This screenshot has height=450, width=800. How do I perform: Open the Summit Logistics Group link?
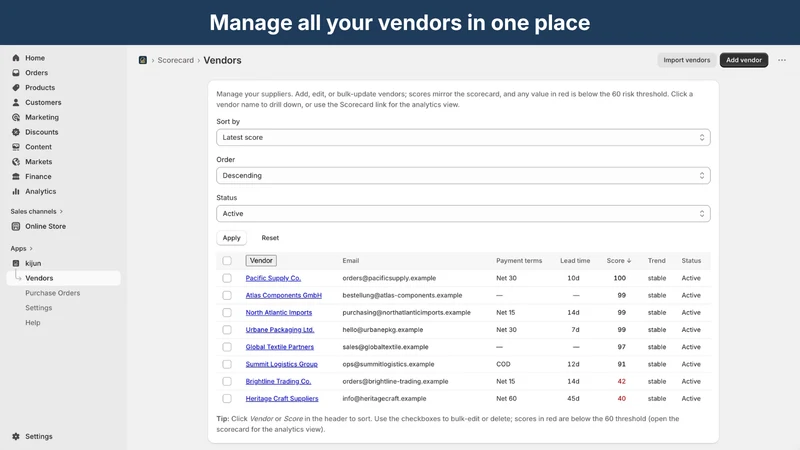(281, 364)
